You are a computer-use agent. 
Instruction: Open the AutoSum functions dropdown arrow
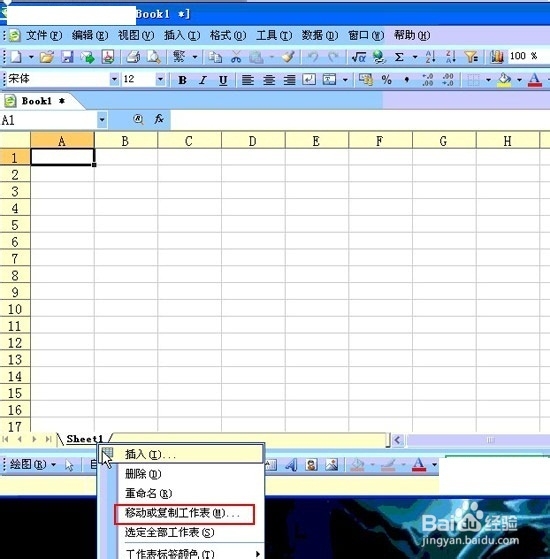415,57
